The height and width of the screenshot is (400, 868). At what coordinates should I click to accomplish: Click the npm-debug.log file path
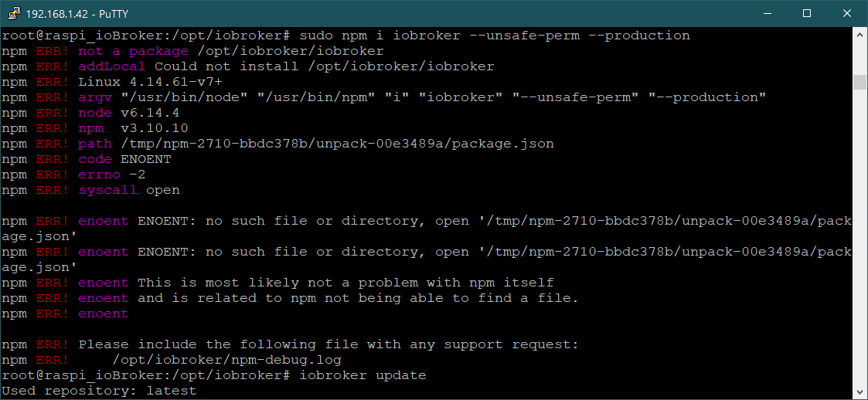click(x=226, y=360)
